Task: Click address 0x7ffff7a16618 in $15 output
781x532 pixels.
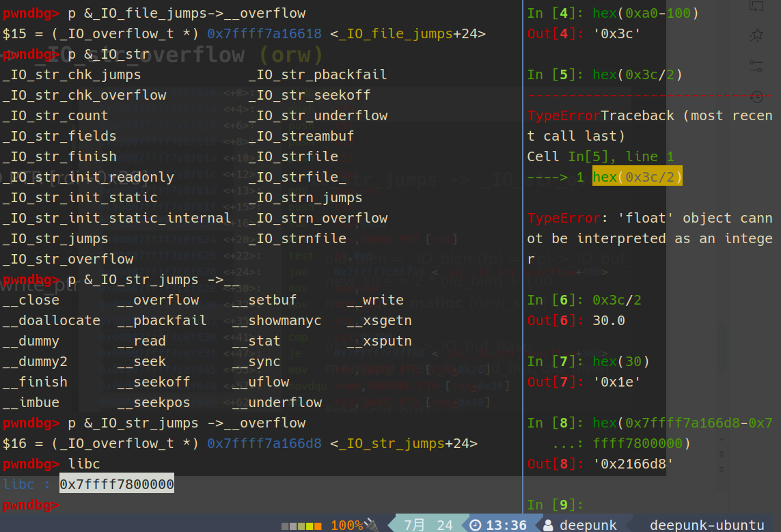Action: [x=264, y=33]
